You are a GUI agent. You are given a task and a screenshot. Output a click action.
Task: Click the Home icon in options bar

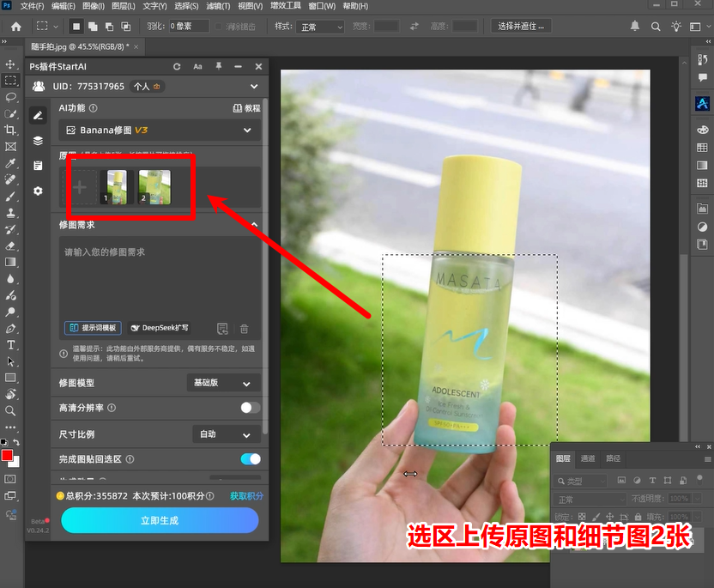[16, 27]
